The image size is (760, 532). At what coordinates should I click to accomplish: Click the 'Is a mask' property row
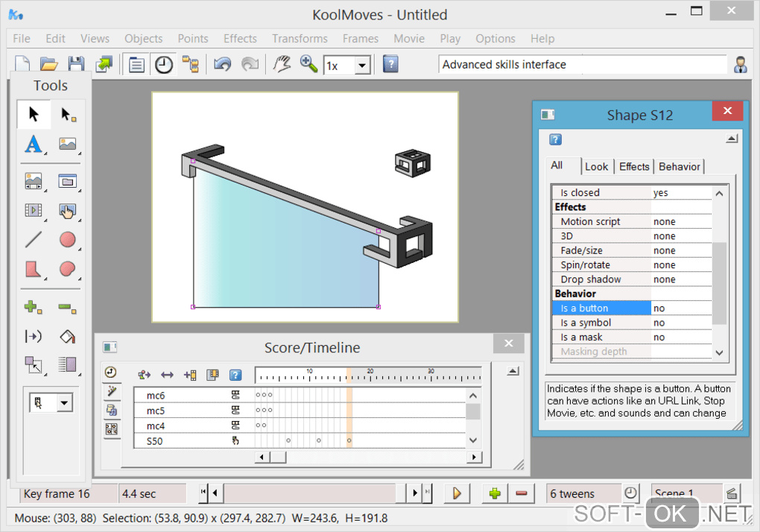coord(632,338)
